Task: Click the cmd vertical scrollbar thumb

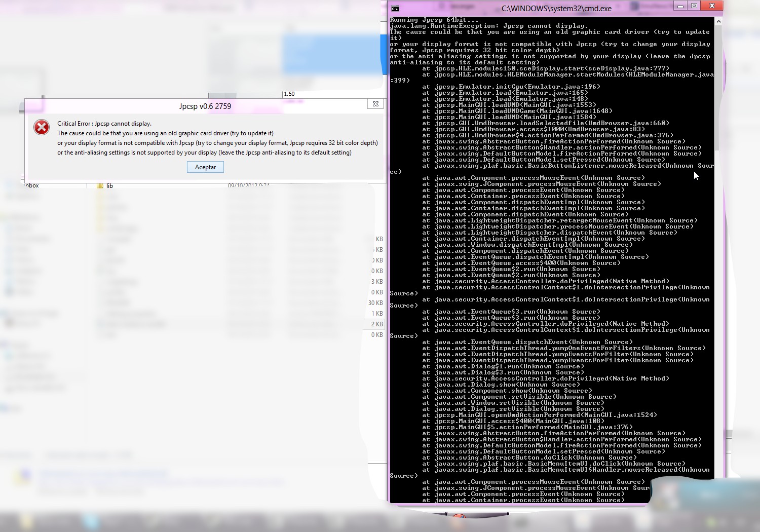Action: click(x=718, y=89)
